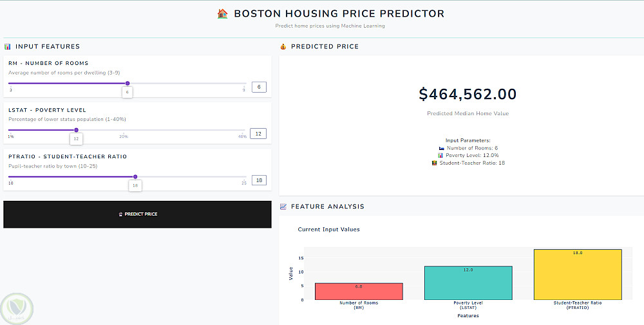The width and height of the screenshot is (644, 325).
Task: Click the LSTAT number input showing 12
Action: tap(258, 134)
